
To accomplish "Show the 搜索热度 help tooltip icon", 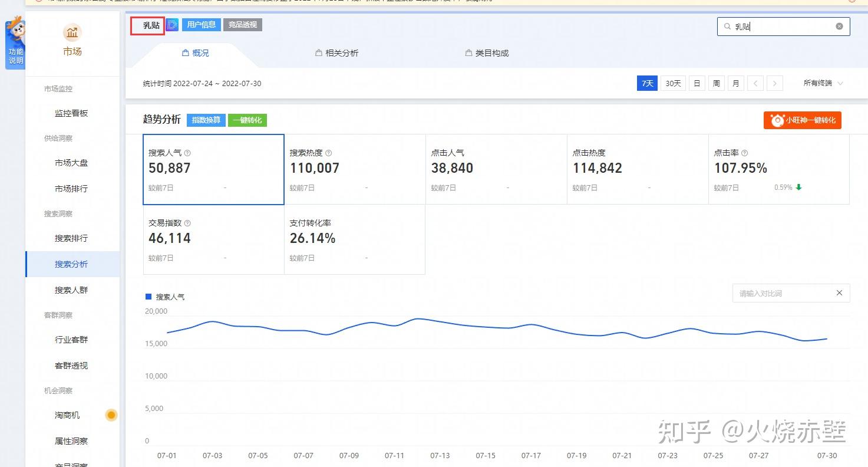I will [x=329, y=153].
